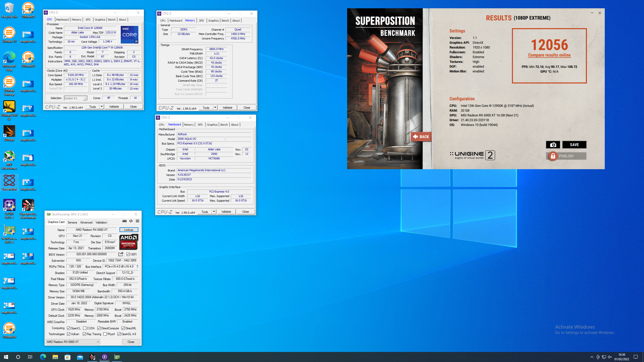Screen dimensions: 644x362
Task: Click GPU-Z refresh icon
Action: (131, 221)
